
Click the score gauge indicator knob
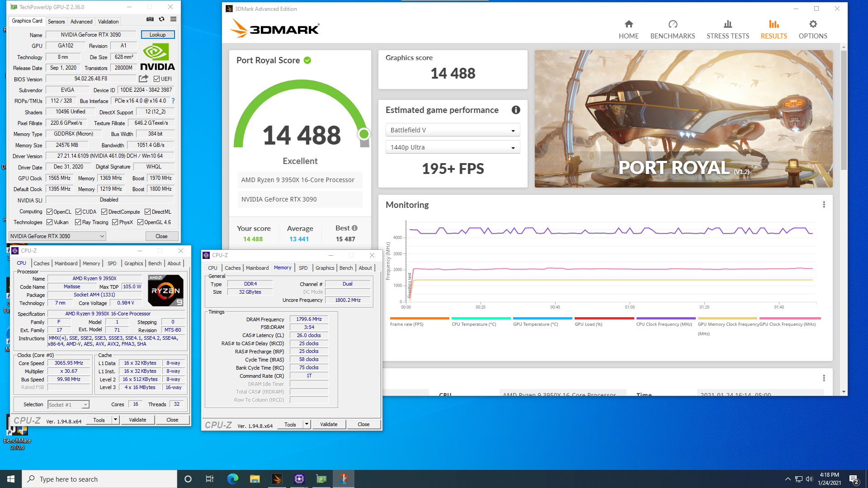click(364, 134)
